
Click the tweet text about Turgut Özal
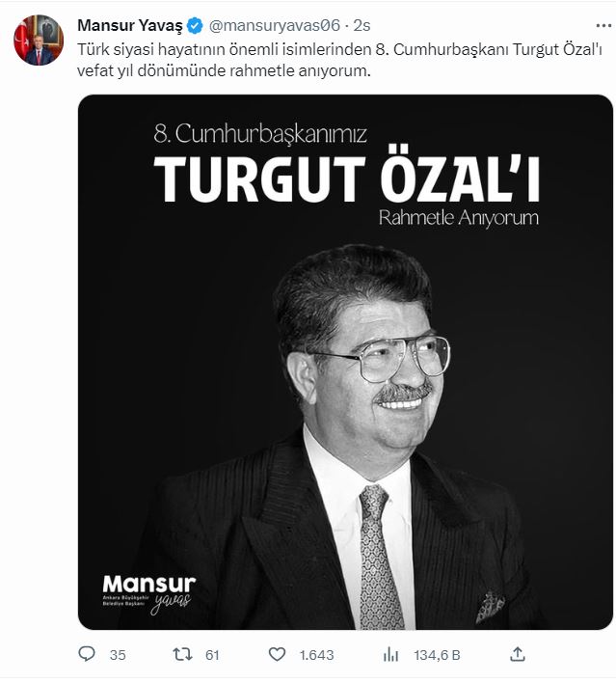click(x=339, y=60)
